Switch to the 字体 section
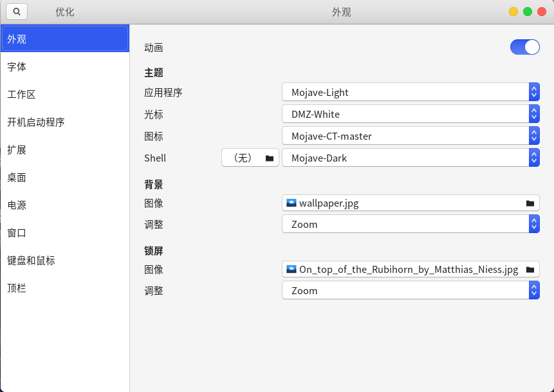 [x=64, y=66]
